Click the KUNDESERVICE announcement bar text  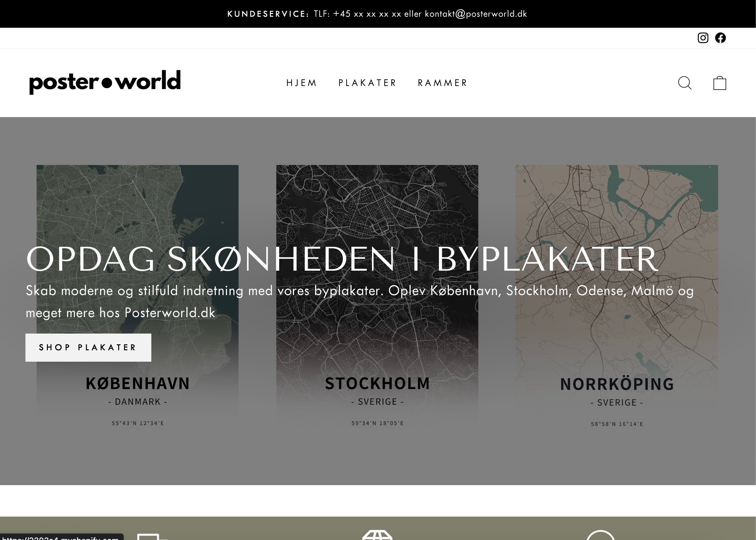(x=268, y=14)
